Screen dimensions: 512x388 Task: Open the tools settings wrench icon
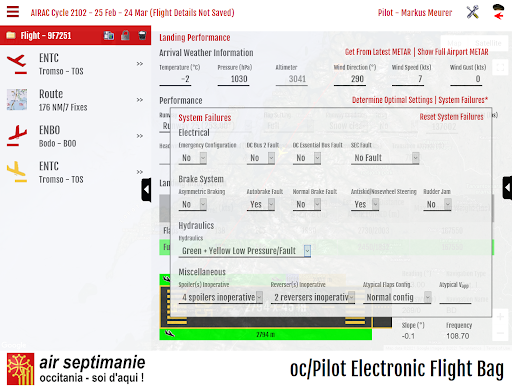tap(472, 12)
